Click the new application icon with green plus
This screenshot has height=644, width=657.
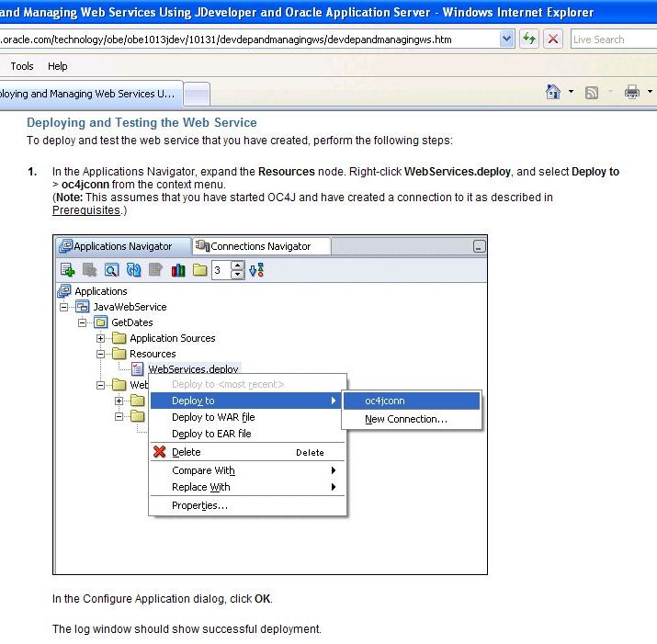(67, 270)
